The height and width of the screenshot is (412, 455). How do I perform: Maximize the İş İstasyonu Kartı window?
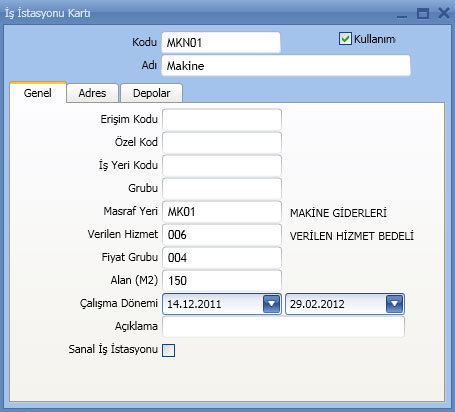423,13
